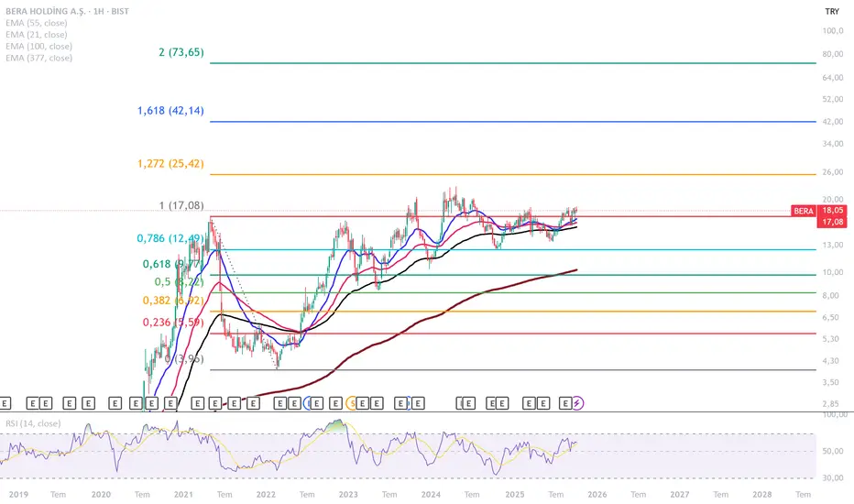Click 2023 on the time axis
The image size is (854, 504).
tap(348, 494)
